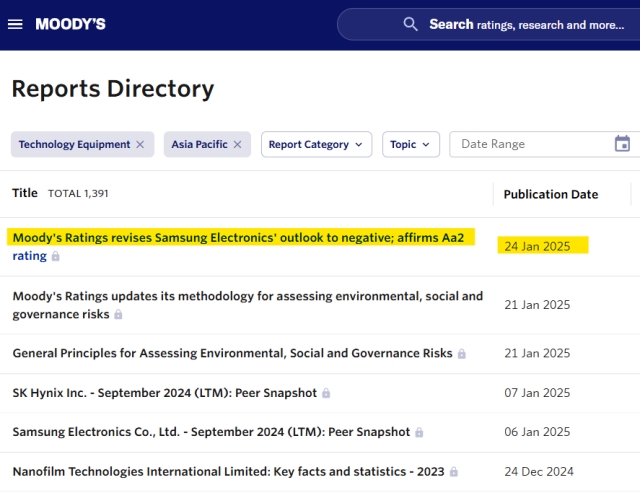The width and height of the screenshot is (640, 493).
Task: Open the hamburger navigation menu
Action: [15, 24]
